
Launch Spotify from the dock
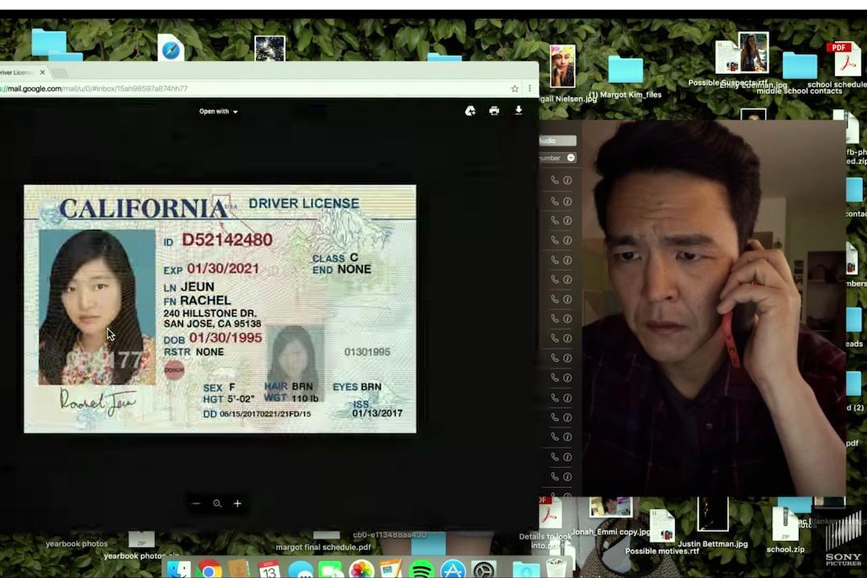click(421, 570)
